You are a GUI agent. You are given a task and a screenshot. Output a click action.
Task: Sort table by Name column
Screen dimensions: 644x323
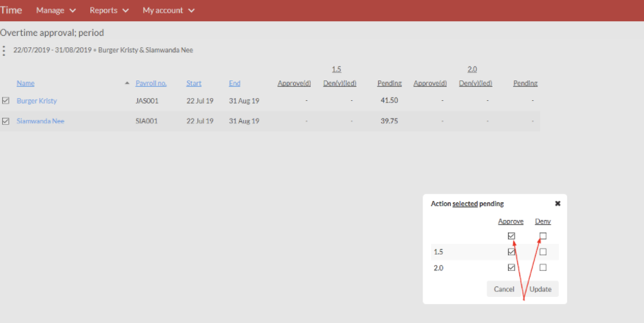25,83
